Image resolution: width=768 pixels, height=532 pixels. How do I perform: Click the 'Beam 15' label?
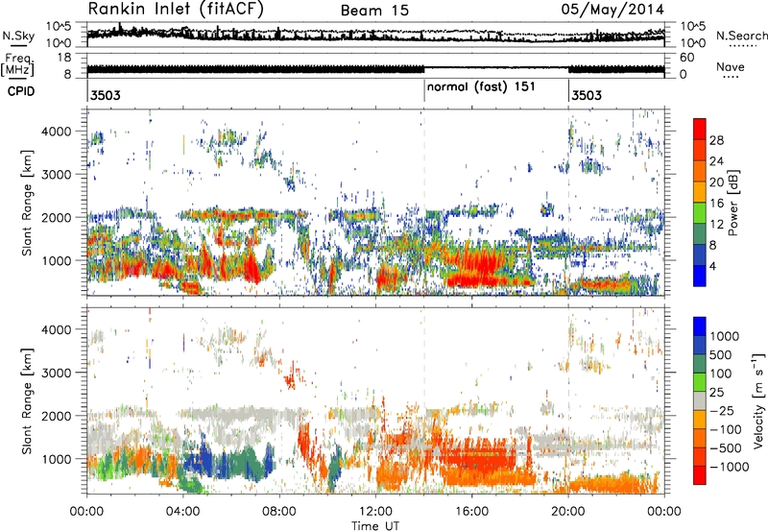(x=374, y=11)
